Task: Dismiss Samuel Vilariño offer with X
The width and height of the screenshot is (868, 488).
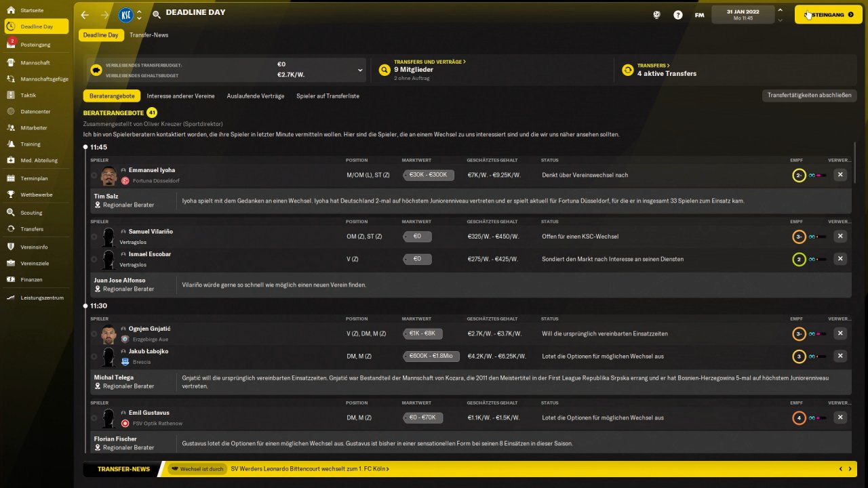Action: pos(840,236)
